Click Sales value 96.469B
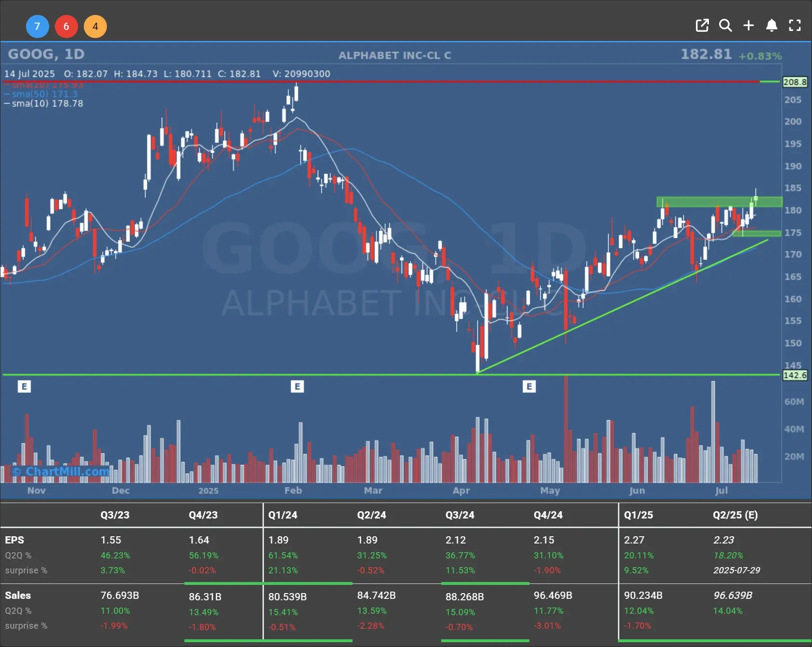The height and width of the screenshot is (647, 812). point(553,595)
